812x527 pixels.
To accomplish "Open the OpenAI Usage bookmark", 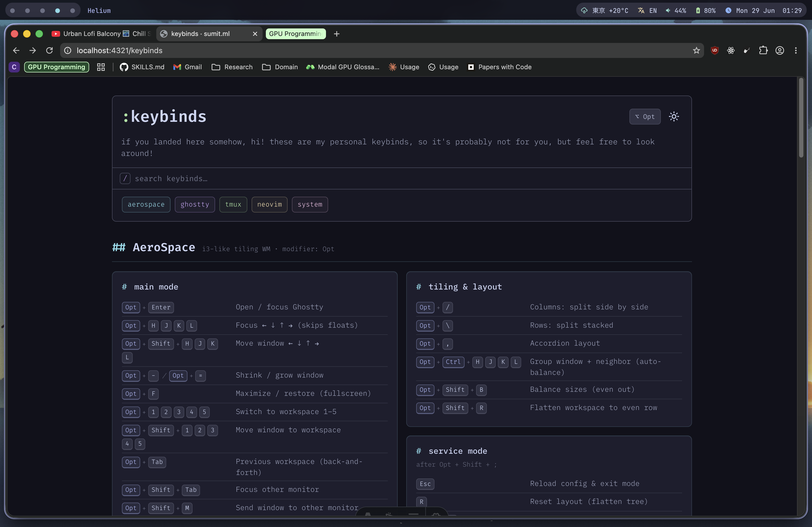I will [443, 67].
